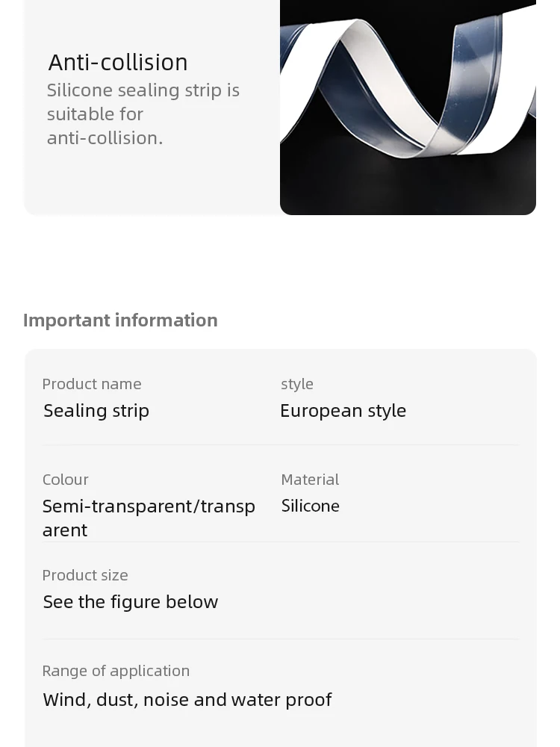
Task: Click Wind, dust, noise and water proof
Action: 187,700
